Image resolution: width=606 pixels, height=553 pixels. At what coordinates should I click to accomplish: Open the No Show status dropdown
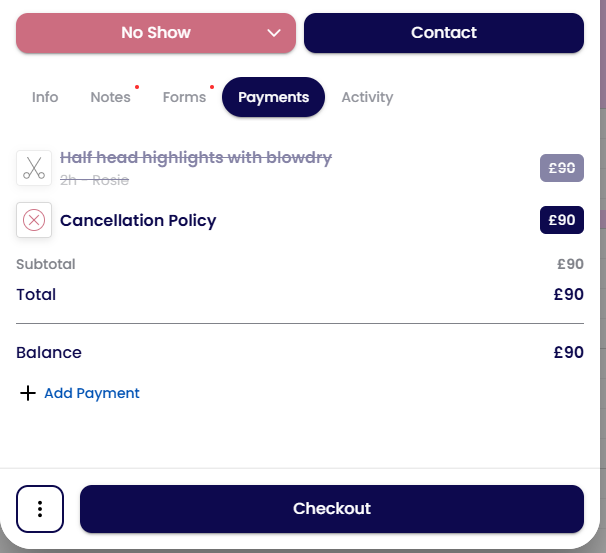click(156, 33)
